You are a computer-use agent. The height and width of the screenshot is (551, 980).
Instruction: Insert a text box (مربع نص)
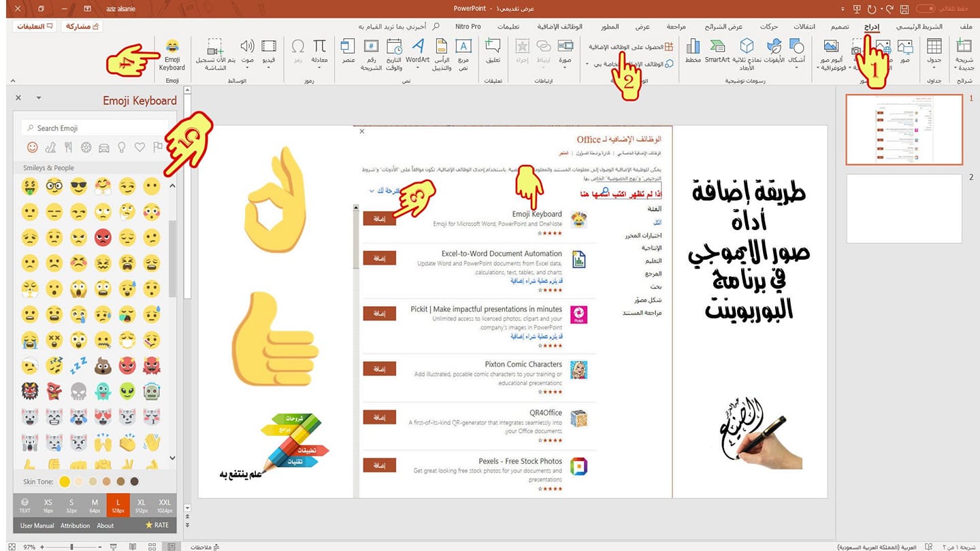tap(463, 54)
